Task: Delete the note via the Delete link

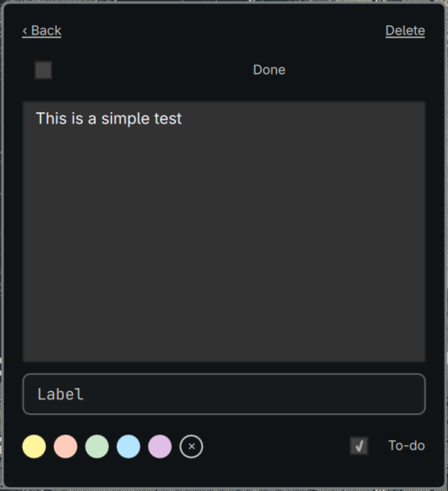Action: pyautogui.click(x=405, y=31)
